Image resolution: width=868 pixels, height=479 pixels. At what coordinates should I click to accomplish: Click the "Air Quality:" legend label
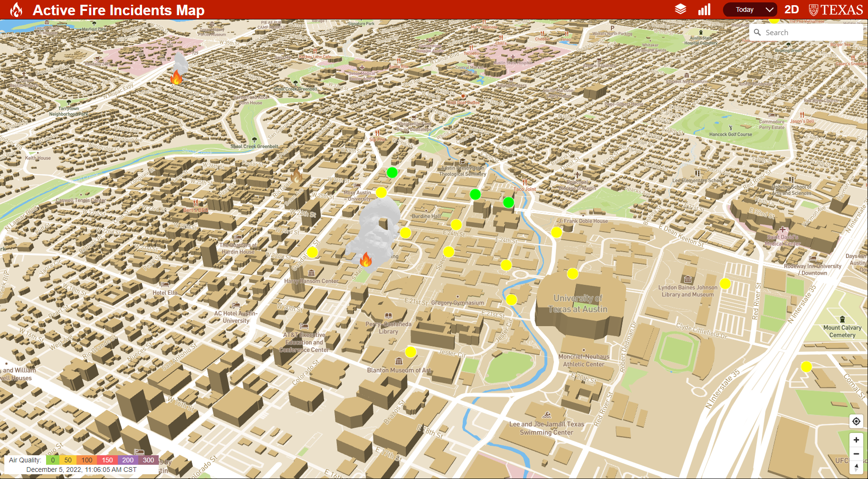(x=25, y=460)
